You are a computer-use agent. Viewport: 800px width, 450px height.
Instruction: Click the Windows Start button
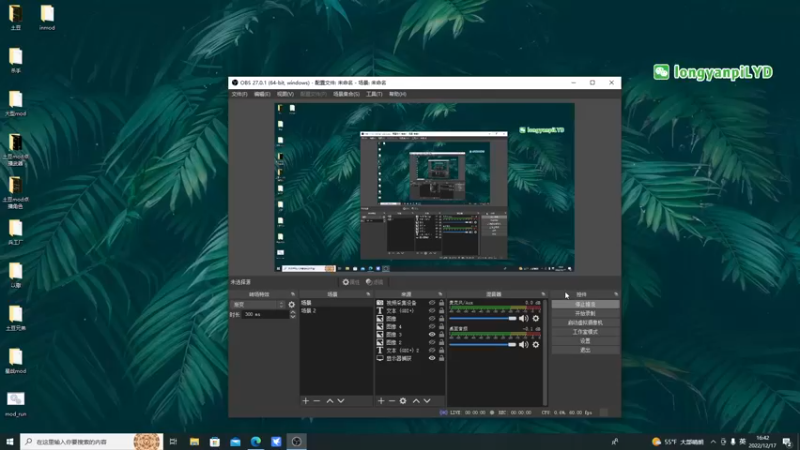point(10,442)
